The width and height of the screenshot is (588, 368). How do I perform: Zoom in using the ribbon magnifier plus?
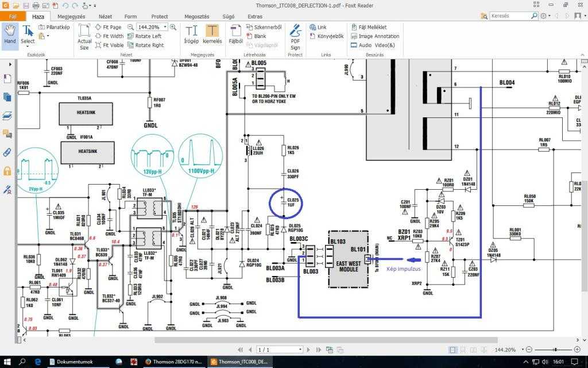pos(173,27)
